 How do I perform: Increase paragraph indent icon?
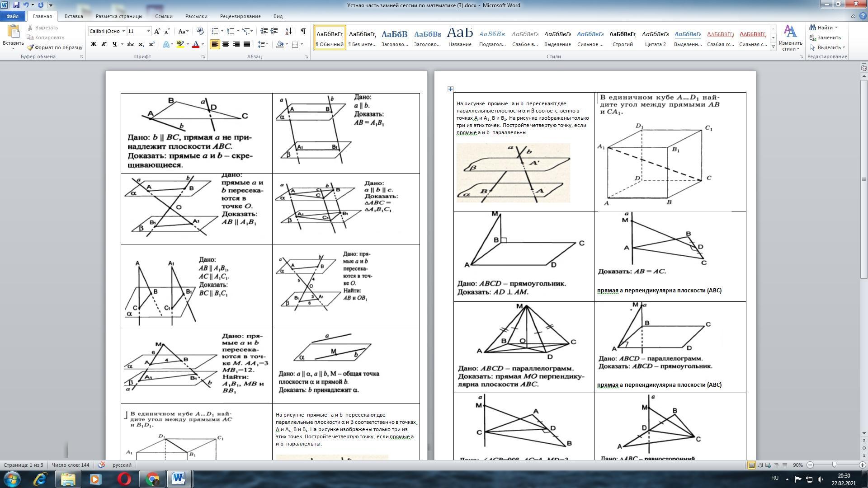point(274,31)
